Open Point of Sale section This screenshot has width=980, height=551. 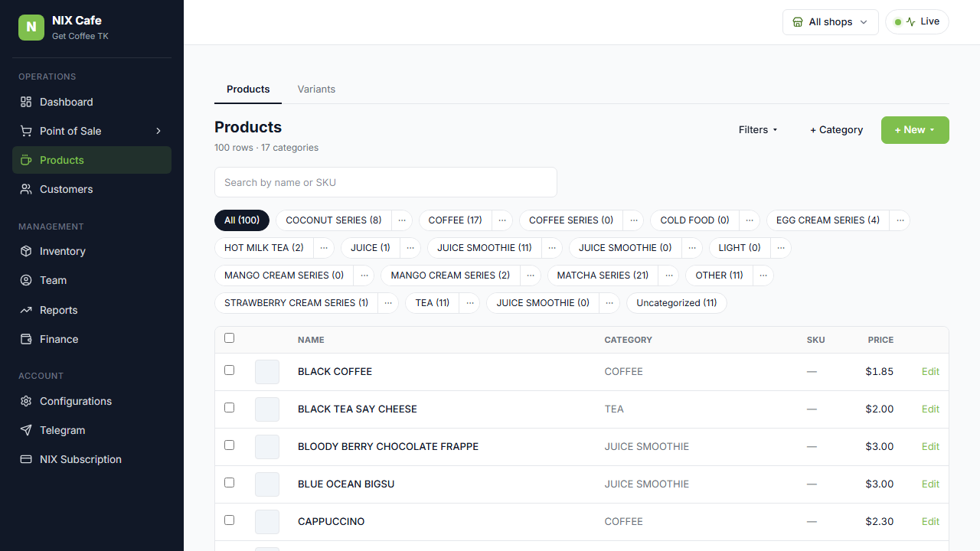pos(92,131)
